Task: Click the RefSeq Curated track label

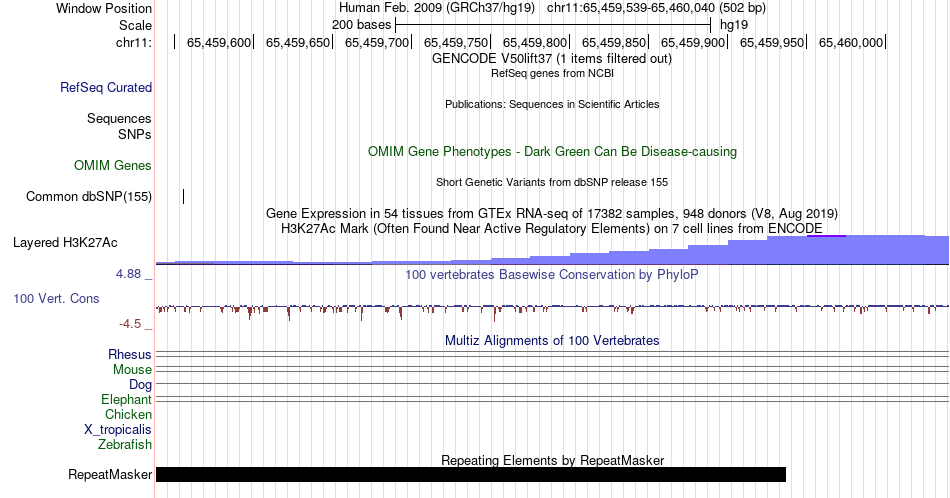Action: click(x=106, y=87)
